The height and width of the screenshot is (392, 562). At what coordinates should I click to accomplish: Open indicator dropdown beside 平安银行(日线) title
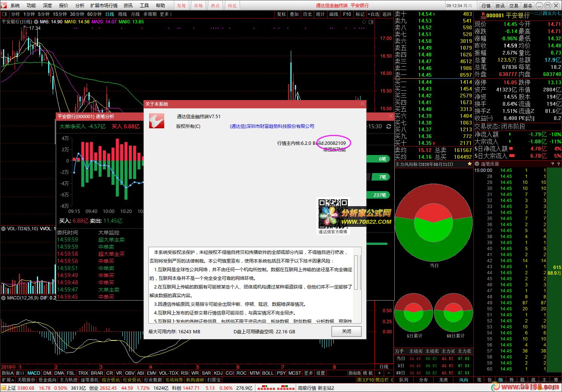35,22
